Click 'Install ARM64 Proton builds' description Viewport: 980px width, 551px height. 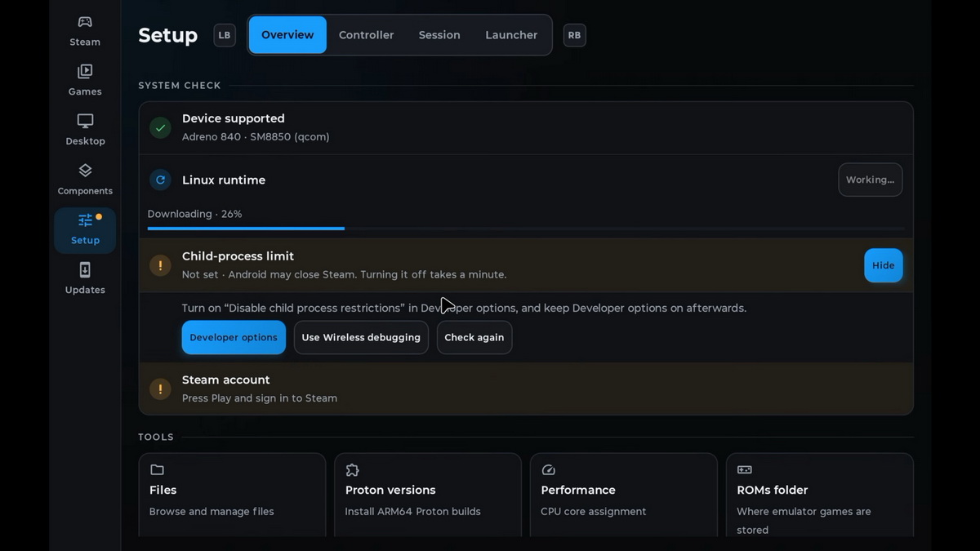coord(413,512)
